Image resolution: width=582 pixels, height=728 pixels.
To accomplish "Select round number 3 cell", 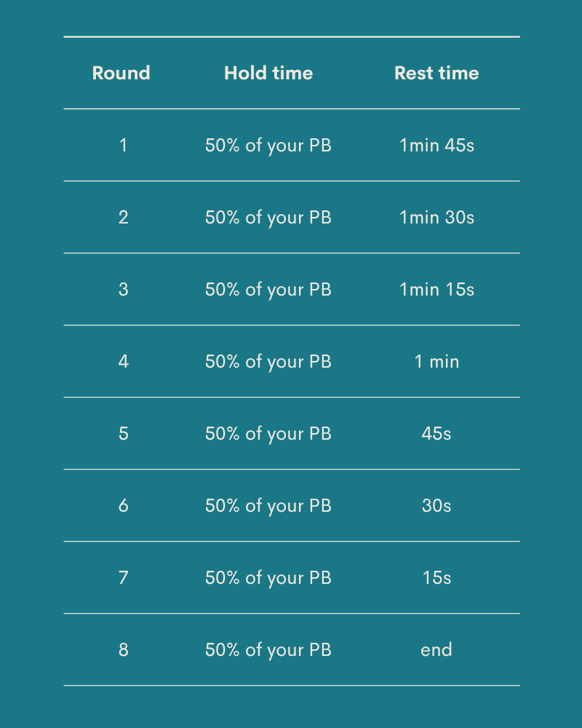I will tap(123, 289).
